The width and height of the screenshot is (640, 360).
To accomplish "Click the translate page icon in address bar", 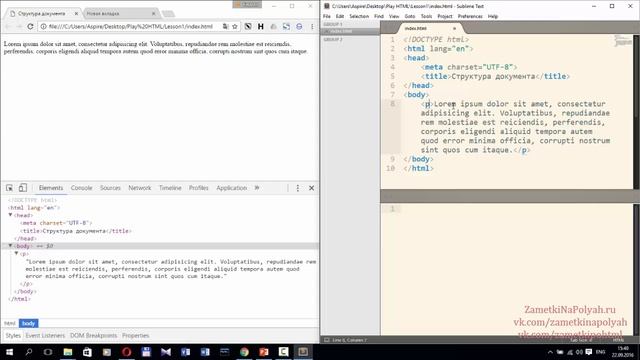I will pyautogui.click(x=225, y=27).
